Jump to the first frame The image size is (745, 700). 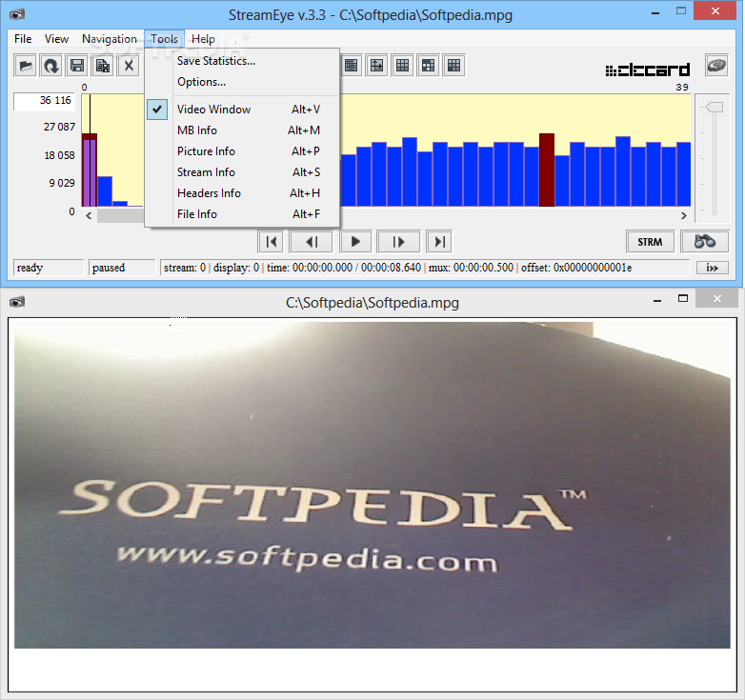271,242
